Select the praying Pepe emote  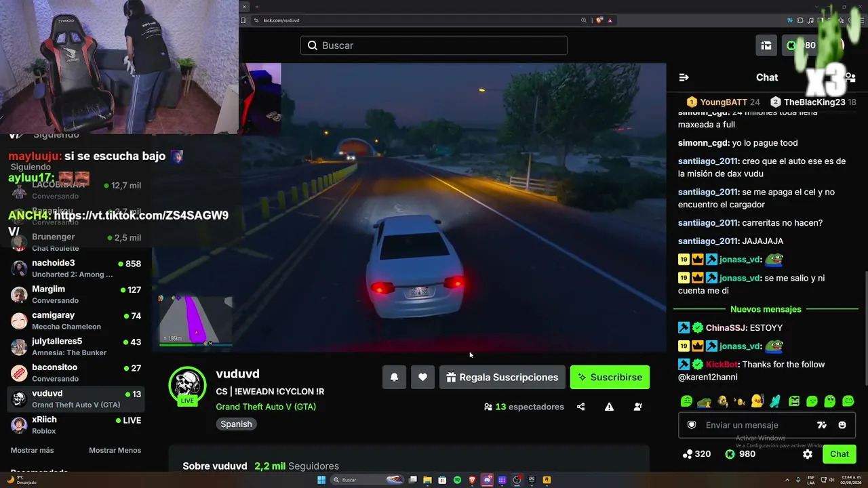click(704, 401)
